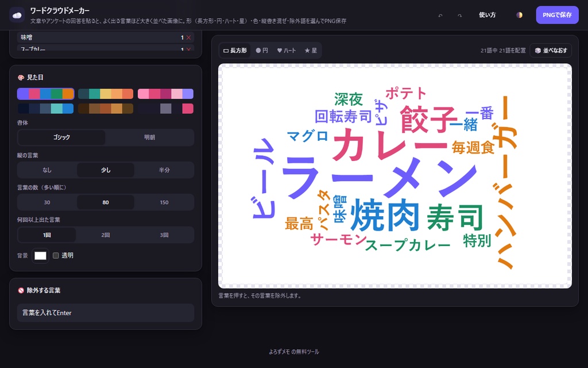Save image with PNGで保存 button

[x=557, y=15]
